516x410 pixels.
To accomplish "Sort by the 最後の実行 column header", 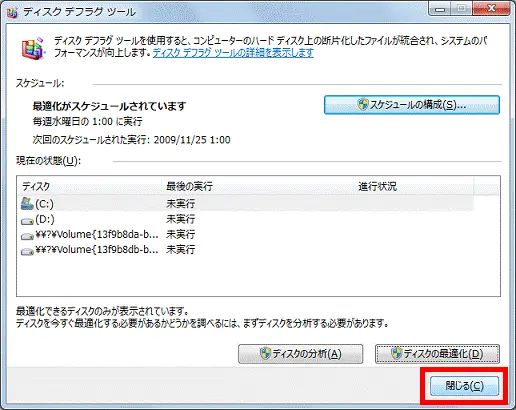I will coord(257,186).
